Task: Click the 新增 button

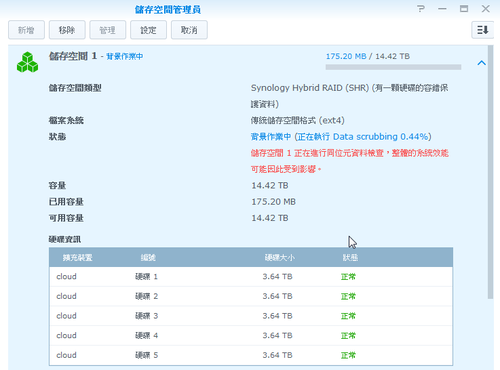Action: [26, 30]
